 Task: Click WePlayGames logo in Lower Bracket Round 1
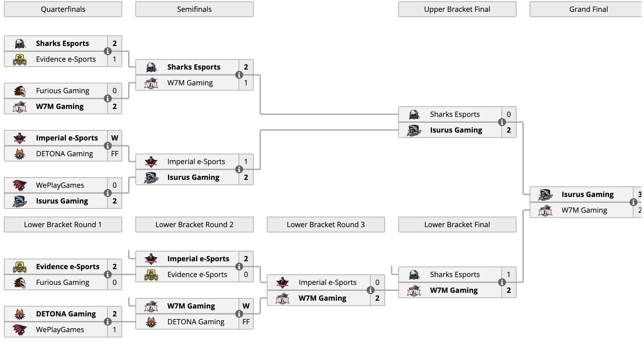[20, 330]
